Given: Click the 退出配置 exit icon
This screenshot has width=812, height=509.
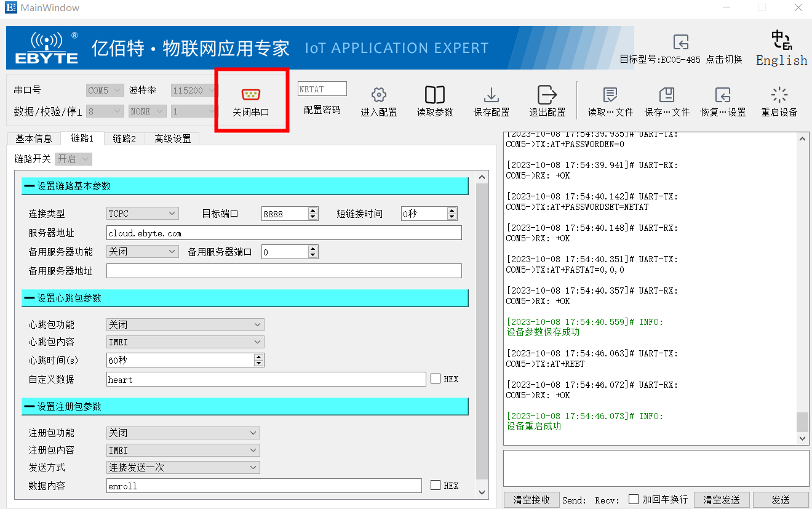Looking at the screenshot, I should (x=547, y=95).
